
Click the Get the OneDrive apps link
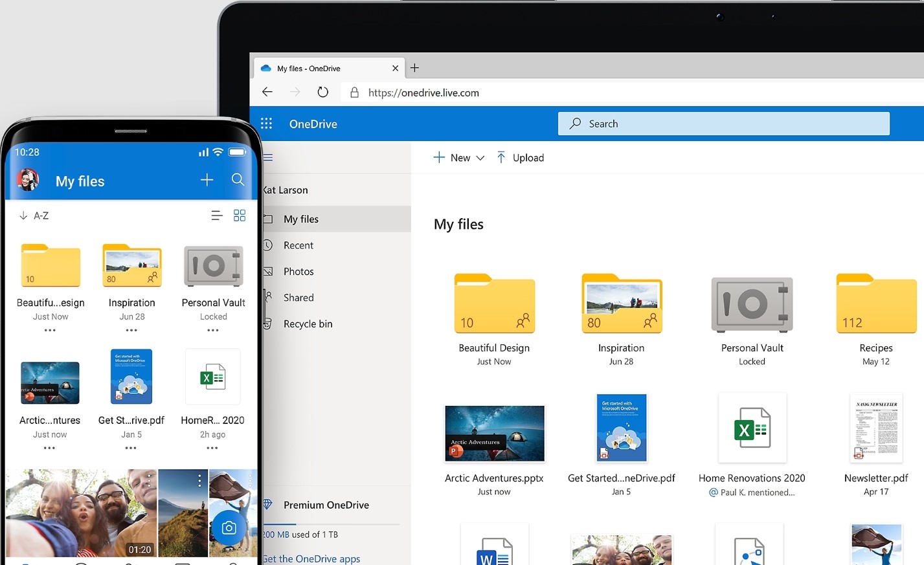pos(311,559)
